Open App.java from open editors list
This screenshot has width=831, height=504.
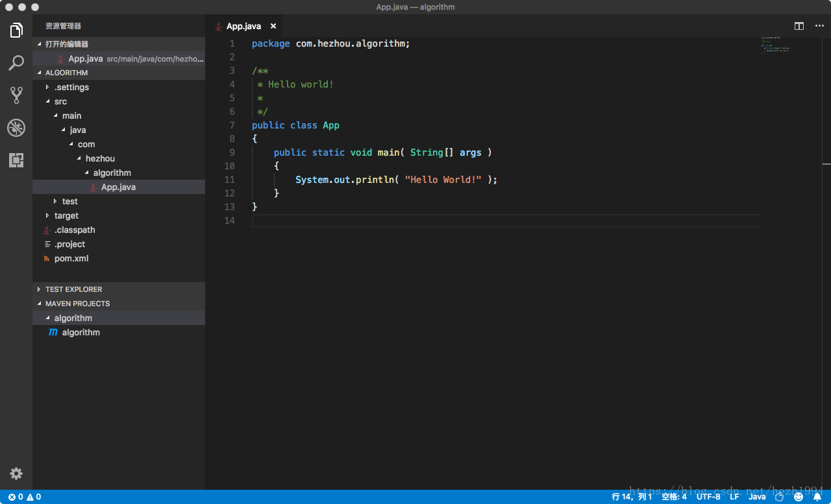click(119, 58)
